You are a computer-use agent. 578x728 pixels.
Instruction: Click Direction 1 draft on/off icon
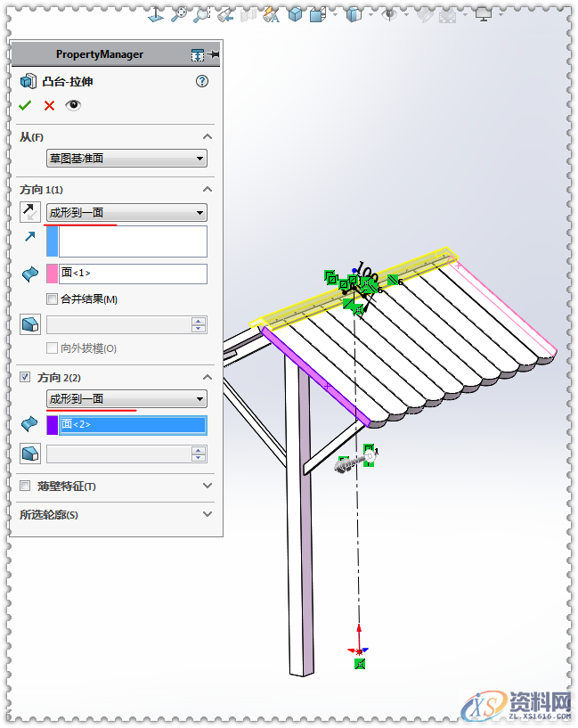pyautogui.click(x=30, y=324)
